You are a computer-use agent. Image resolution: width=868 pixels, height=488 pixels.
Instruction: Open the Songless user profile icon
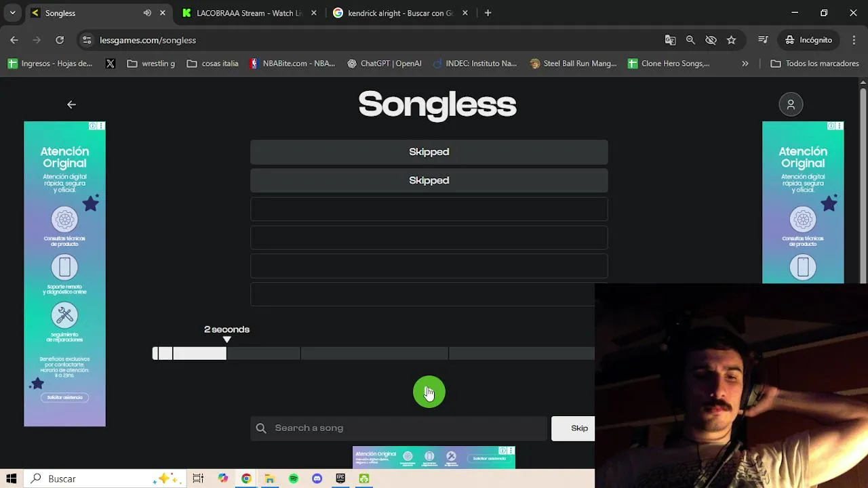pyautogui.click(x=791, y=104)
